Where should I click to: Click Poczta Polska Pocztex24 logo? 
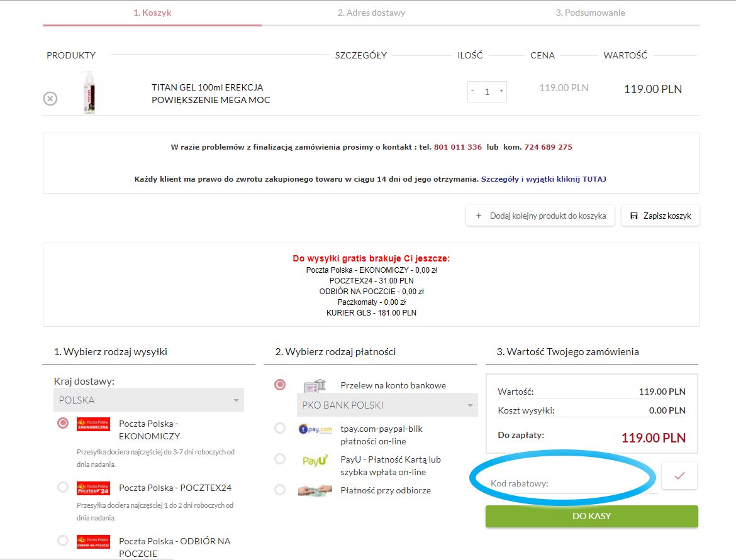click(x=93, y=488)
